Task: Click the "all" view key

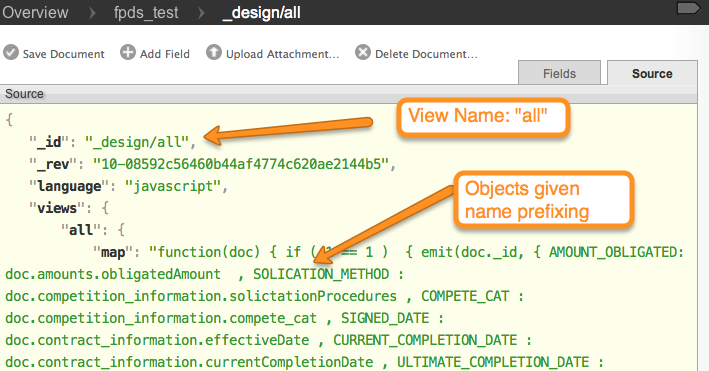Action: point(80,230)
